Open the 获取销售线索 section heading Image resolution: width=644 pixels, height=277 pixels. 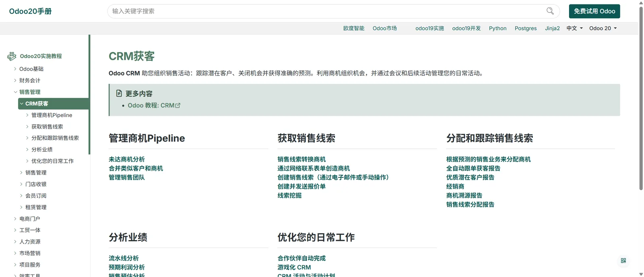pyautogui.click(x=306, y=138)
